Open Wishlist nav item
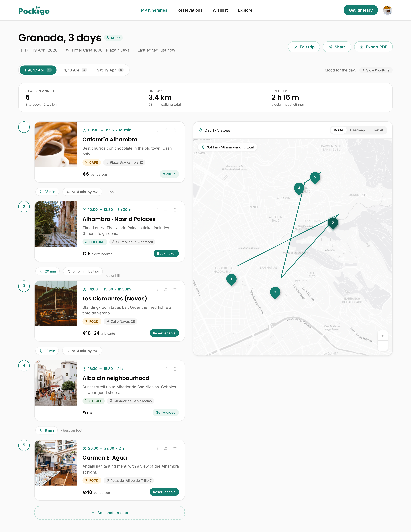Screen dimensions: 411x532 click(220, 10)
